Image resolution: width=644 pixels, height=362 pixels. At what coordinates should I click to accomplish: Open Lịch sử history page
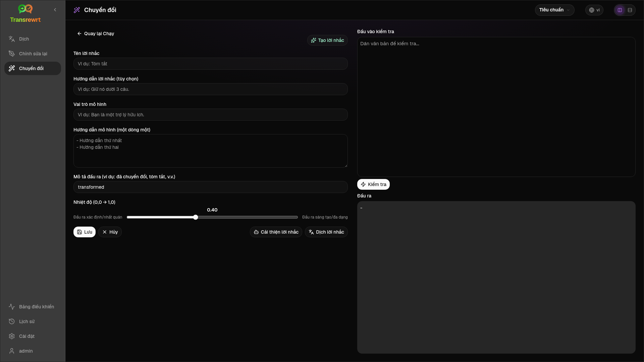coord(33,321)
